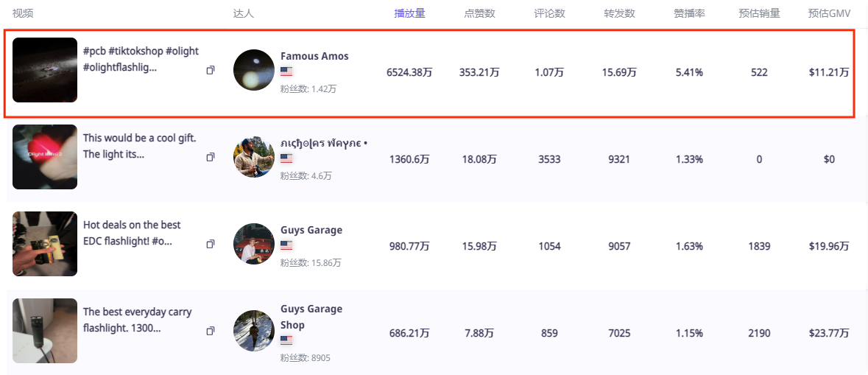868x375 pixels.
Task: Sort by 评论数 column header
Action: (x=549, y=13)
